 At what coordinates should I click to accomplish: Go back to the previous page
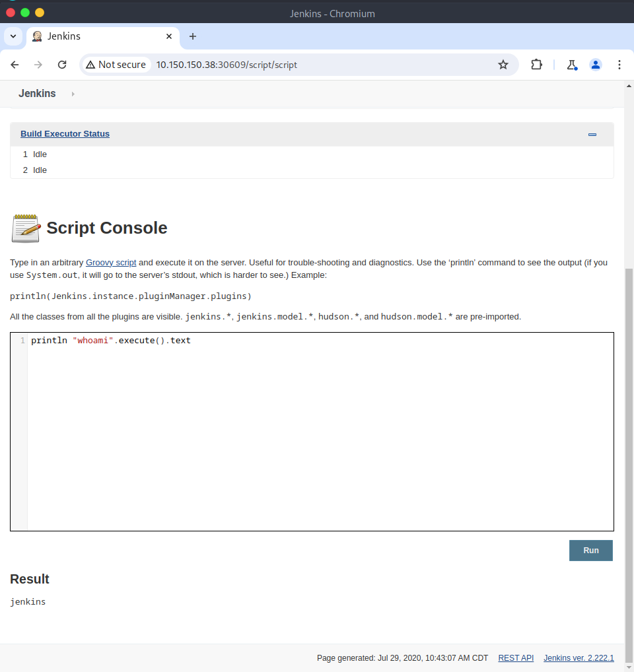click(15, 65)
